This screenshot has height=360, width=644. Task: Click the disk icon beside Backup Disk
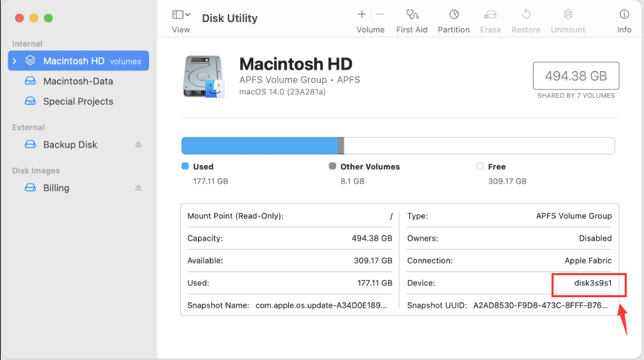coord(30,145)
